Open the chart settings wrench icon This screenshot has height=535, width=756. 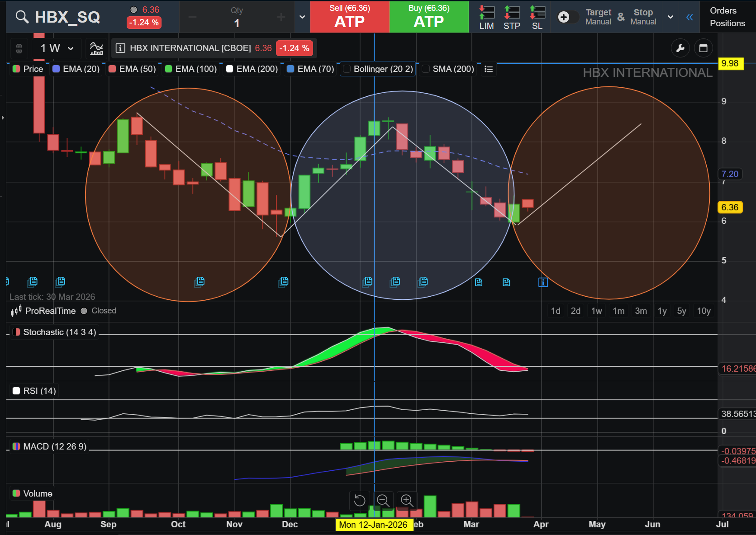coord(680,48)
